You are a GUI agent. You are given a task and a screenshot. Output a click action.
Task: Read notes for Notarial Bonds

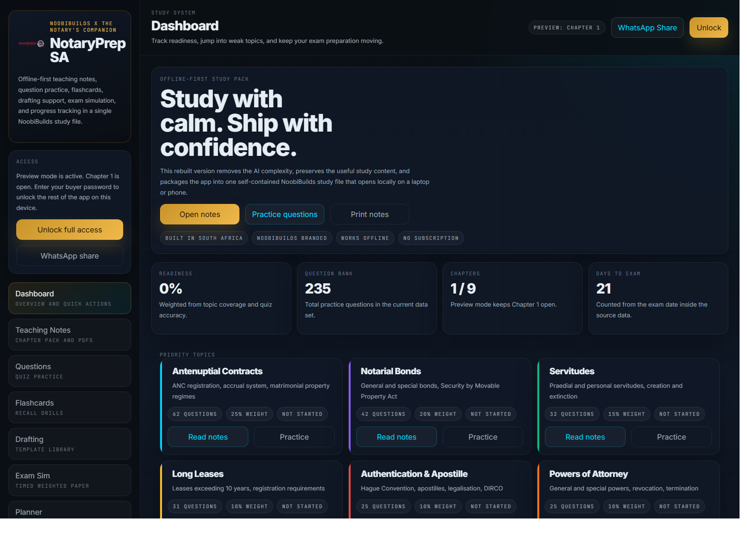(396, 437)
